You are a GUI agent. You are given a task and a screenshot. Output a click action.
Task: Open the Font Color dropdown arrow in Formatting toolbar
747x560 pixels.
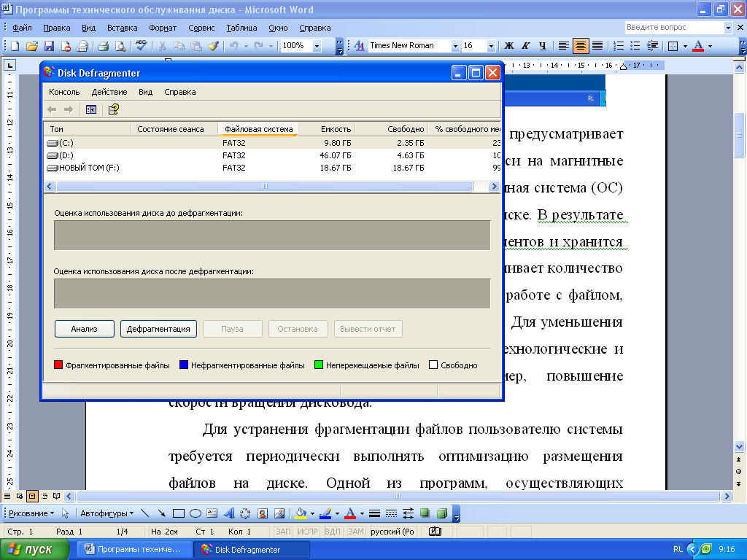[710, 46]
